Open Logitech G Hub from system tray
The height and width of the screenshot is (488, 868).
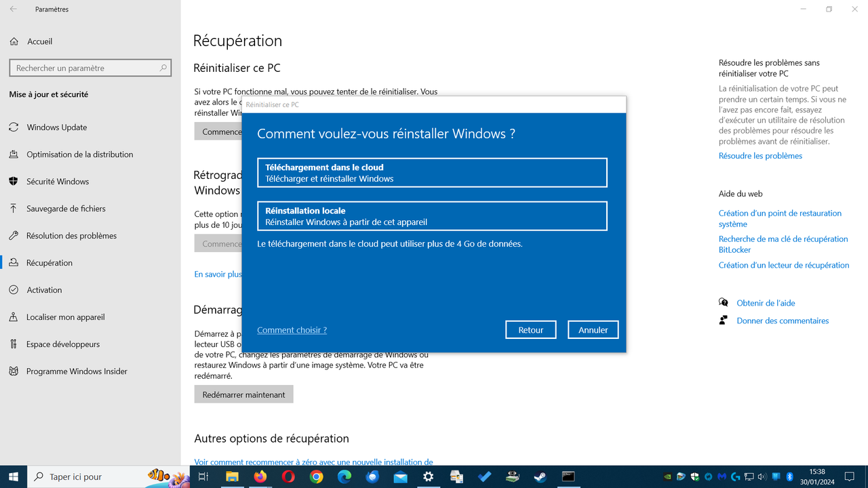click(735, 476)
